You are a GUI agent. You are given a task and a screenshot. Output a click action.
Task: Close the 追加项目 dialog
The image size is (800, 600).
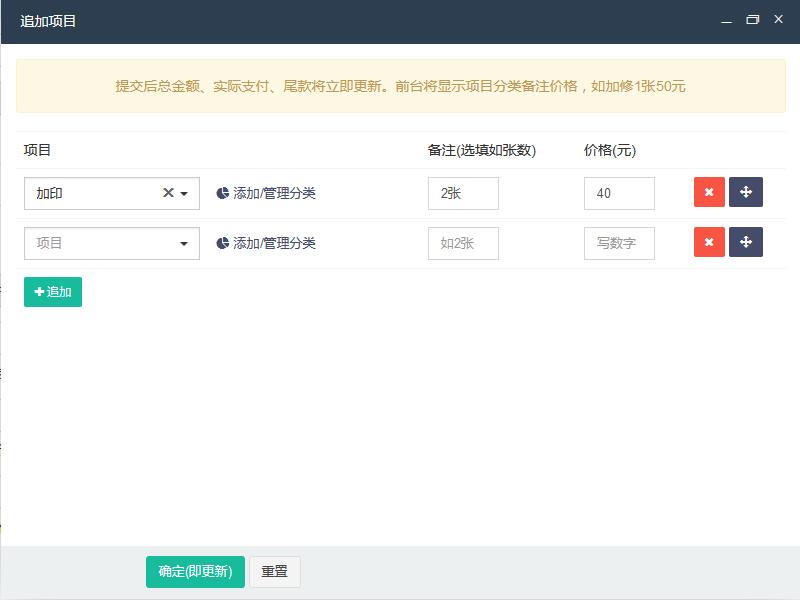coord(778,20)
